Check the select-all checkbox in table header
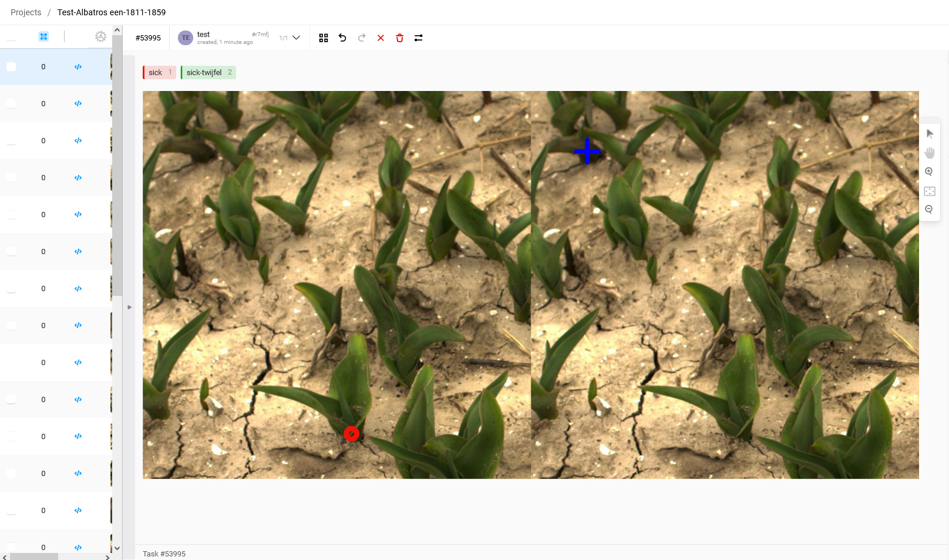Viewport: 949px width, 560px height. tap(11, 36)
